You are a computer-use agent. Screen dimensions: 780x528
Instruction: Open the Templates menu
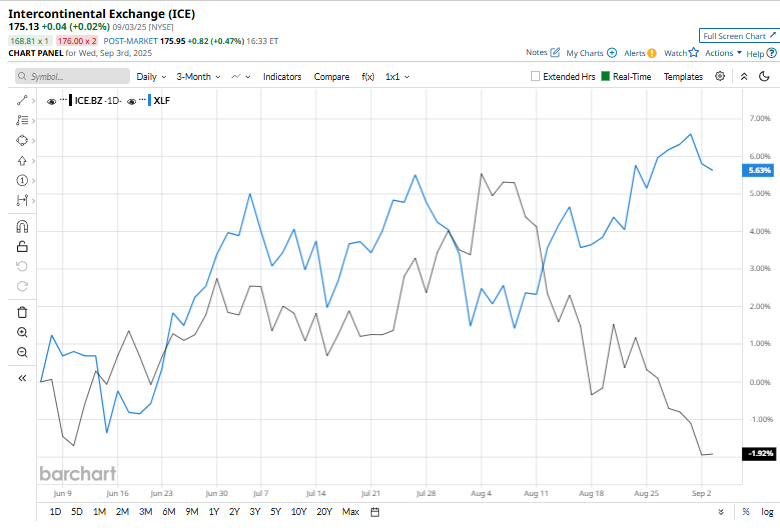coord(683,77)
